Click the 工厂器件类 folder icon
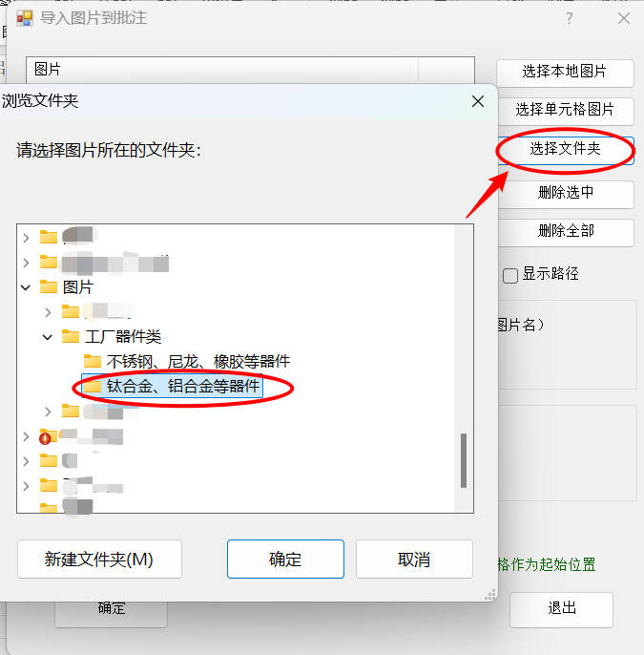The width and height of the screenshot is (644, 655). [70, 336]
